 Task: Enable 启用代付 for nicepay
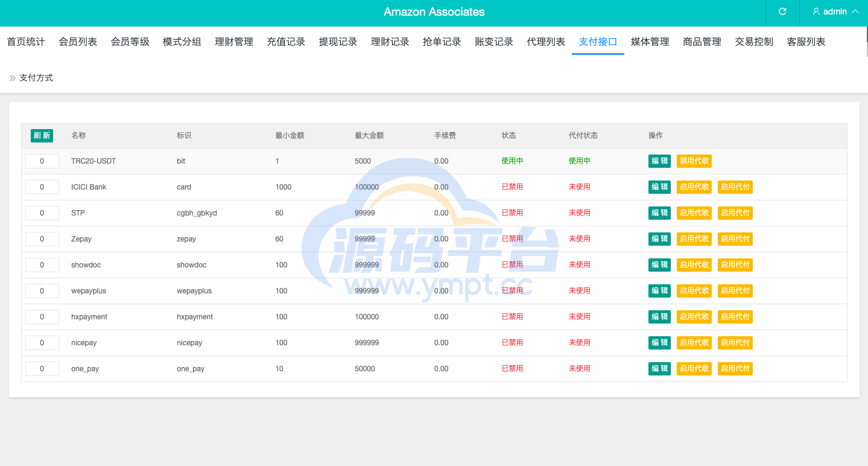click(x=735, y=343)
